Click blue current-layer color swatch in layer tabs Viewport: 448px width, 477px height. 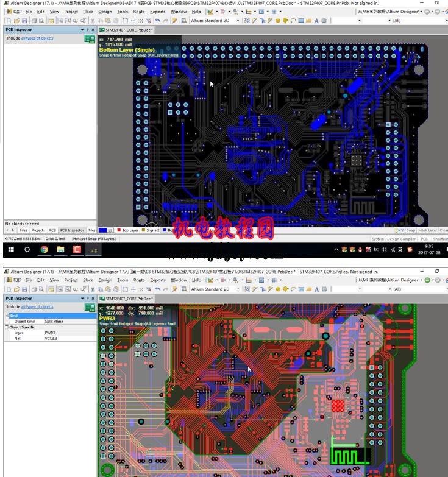(x=103, y=231)
